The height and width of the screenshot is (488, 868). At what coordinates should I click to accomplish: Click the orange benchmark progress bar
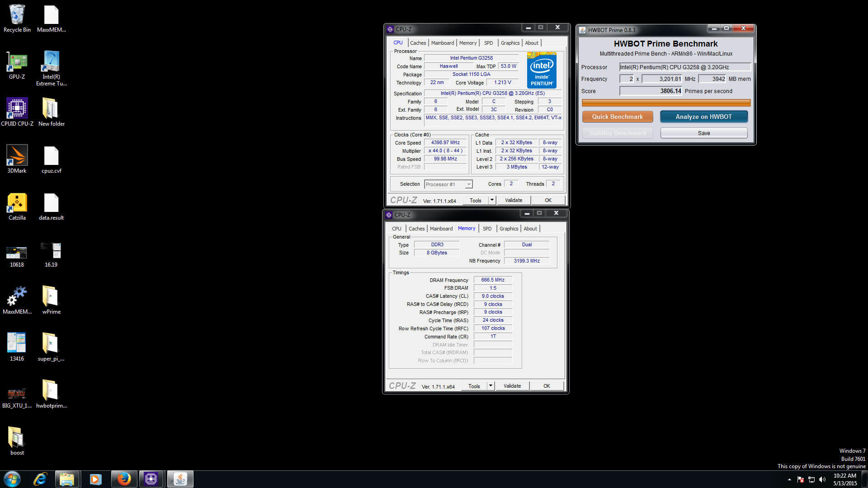666,103
